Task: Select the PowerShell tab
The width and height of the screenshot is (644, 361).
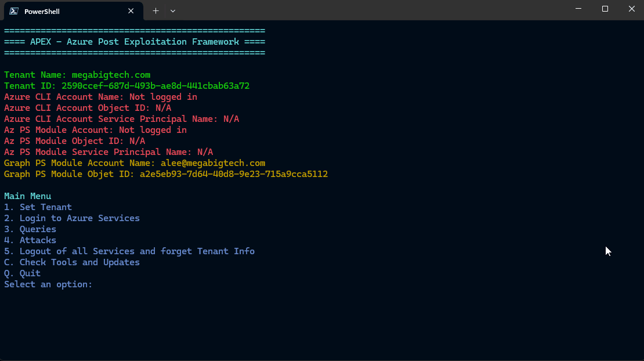Action: [x=74, y=11]
